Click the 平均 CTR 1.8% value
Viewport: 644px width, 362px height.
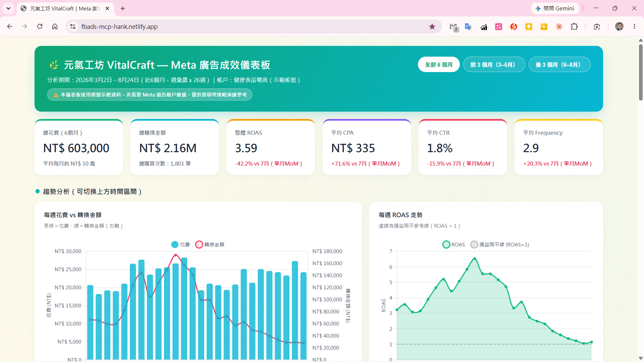pos(440,148)
